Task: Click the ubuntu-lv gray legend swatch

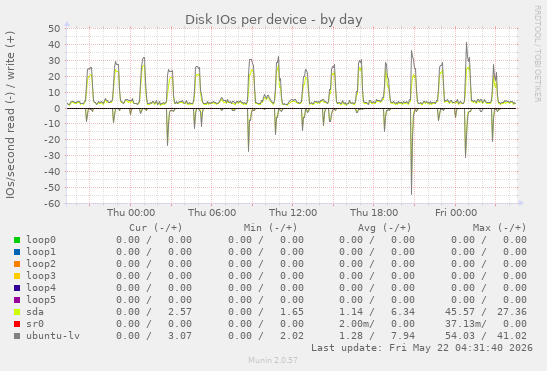Action: (17, 336)
